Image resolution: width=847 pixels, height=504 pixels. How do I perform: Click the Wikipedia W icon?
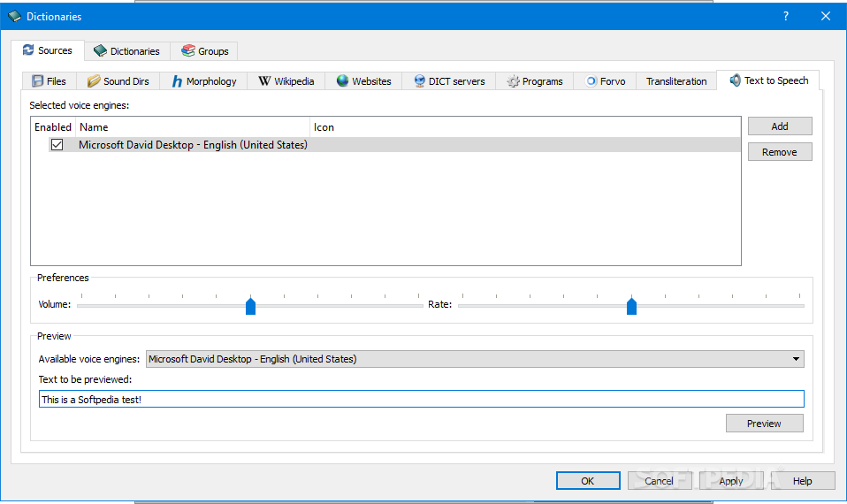pyautogui.click(x=264, y=81)
